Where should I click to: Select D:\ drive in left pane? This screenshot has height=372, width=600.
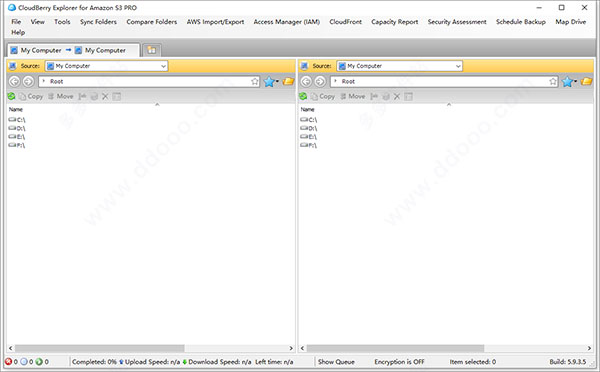point(17,128)
